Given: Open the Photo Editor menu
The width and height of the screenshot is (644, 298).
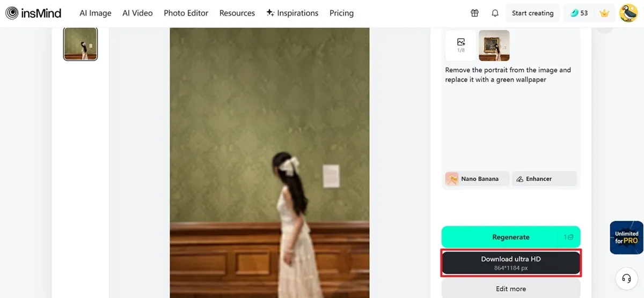Looking at the screenshot, I should [186, 13].
